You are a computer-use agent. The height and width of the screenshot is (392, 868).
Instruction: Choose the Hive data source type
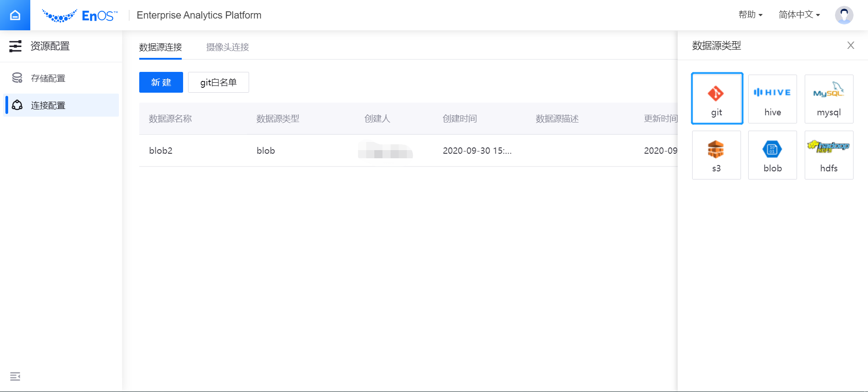[772, 99]
